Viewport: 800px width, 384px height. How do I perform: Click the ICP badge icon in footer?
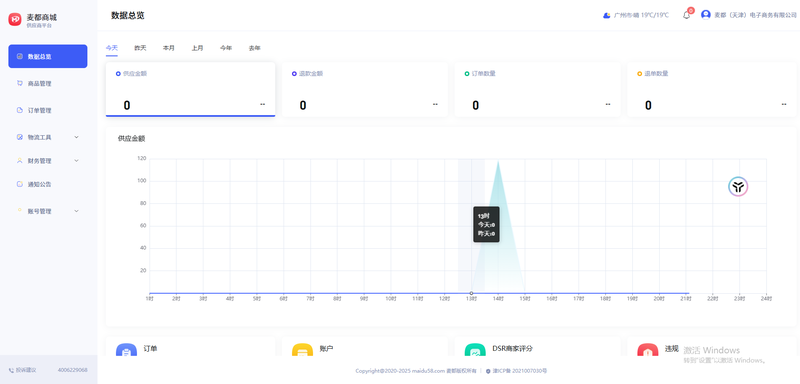coord(488,371)
